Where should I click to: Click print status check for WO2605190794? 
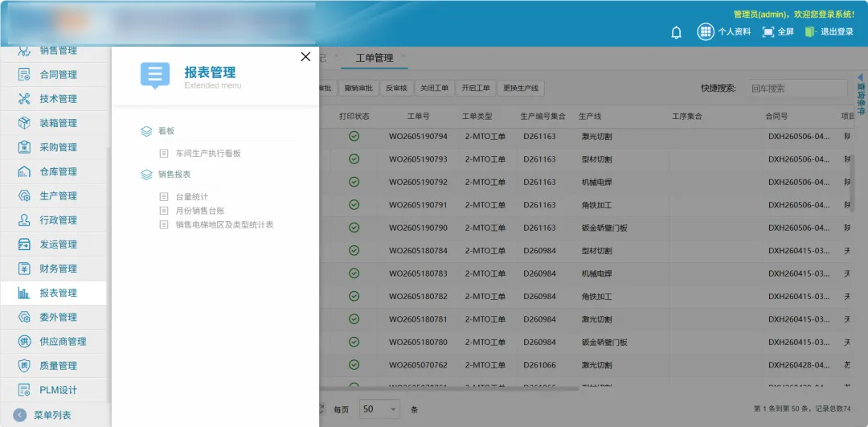click(354, 136)
